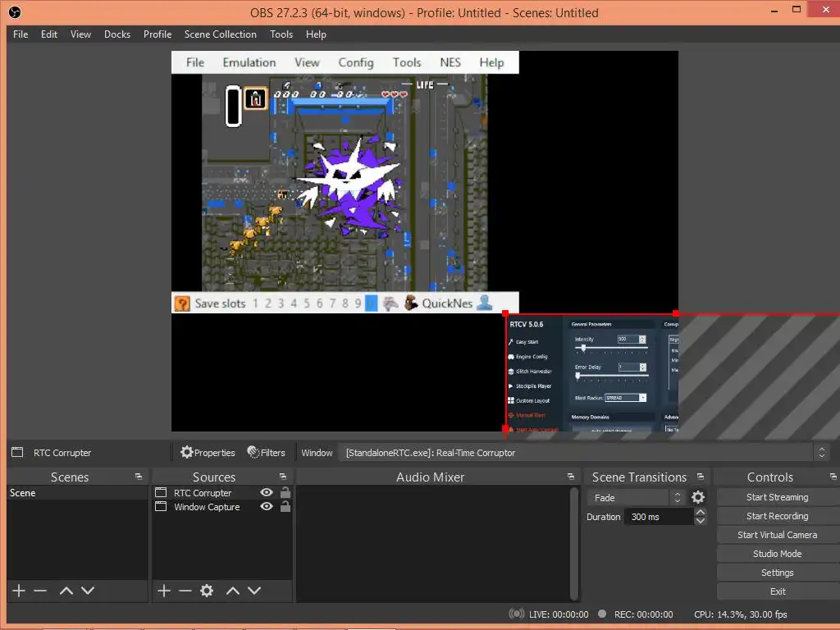Screen dimensions: 840x630
Task: Hide the RTC Corrupter source via its eye icon
Action: tap(267, 492)
